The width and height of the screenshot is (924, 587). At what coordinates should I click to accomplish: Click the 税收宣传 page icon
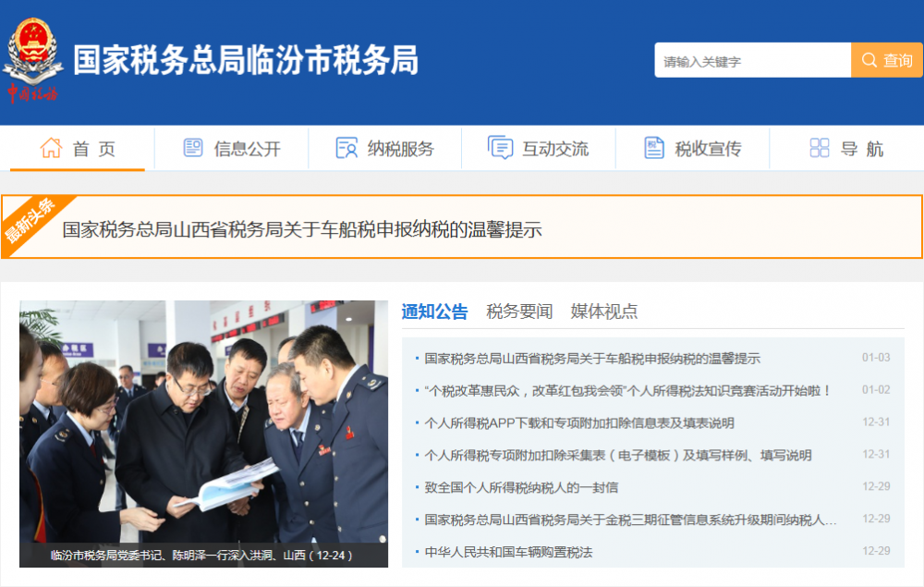coord(654,148)
